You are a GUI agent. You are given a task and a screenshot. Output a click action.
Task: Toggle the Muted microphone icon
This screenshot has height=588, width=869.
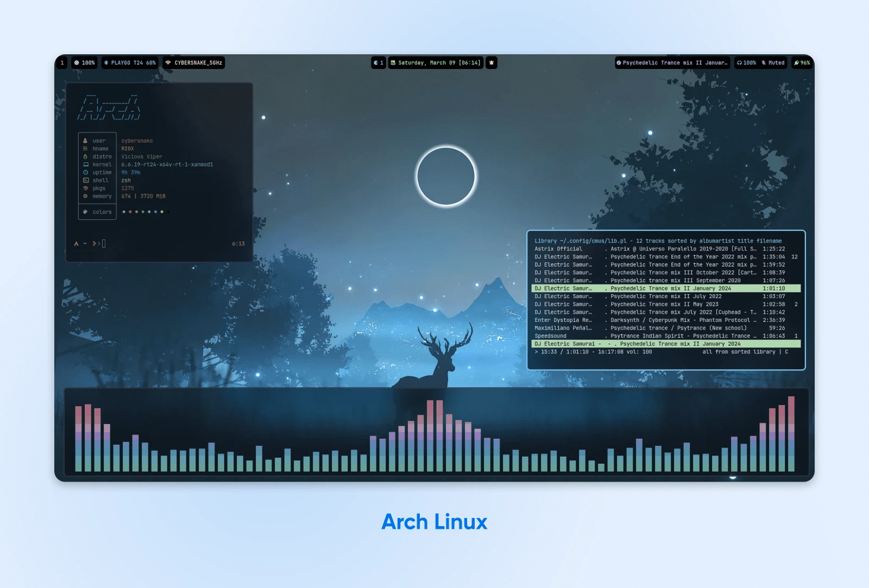click(764, 63)
